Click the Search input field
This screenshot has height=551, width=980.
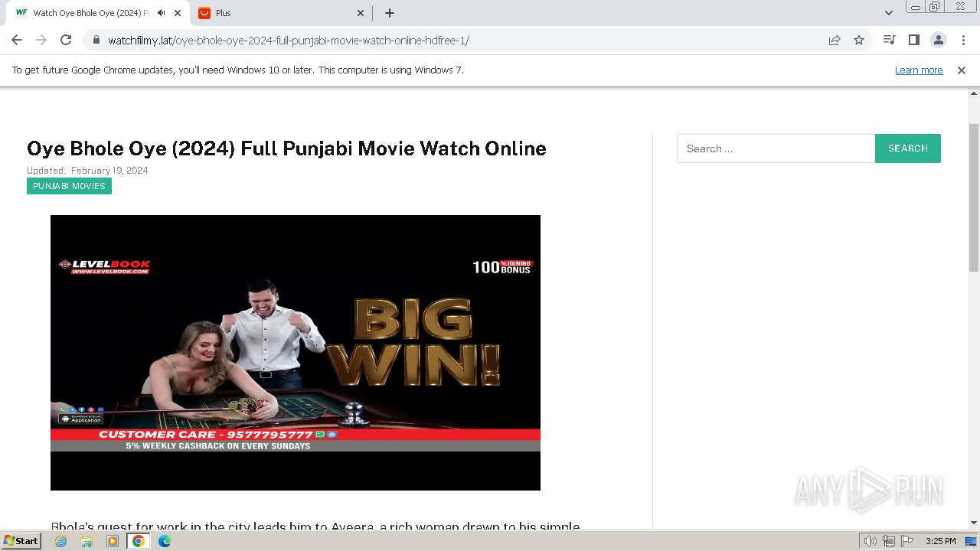776,148
